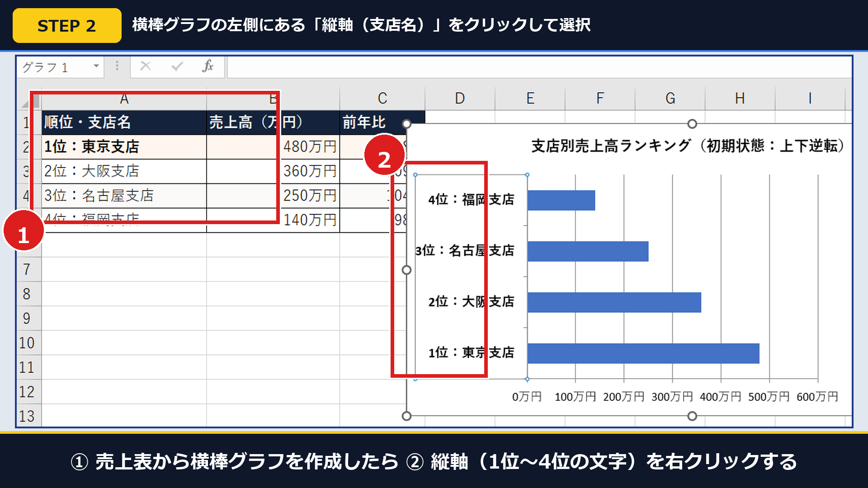Select column H header
The image size is (868, 488).
[x=740, y=99]
